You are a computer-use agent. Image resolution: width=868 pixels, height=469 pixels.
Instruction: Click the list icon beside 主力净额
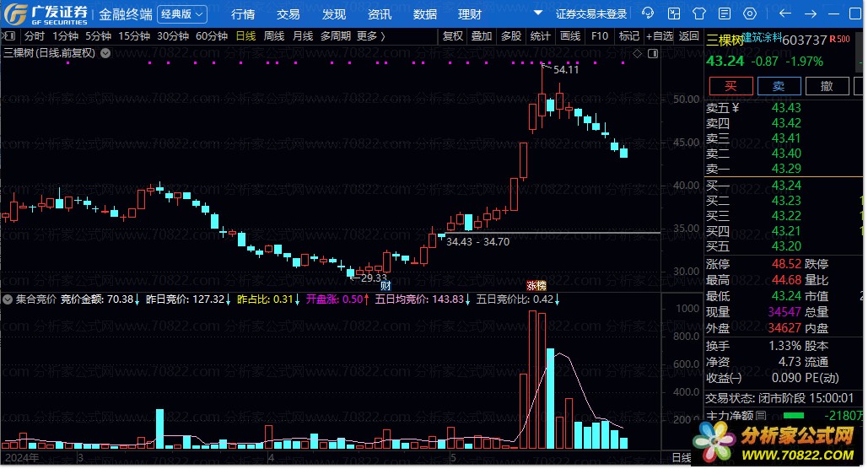(x=761, y=415)
